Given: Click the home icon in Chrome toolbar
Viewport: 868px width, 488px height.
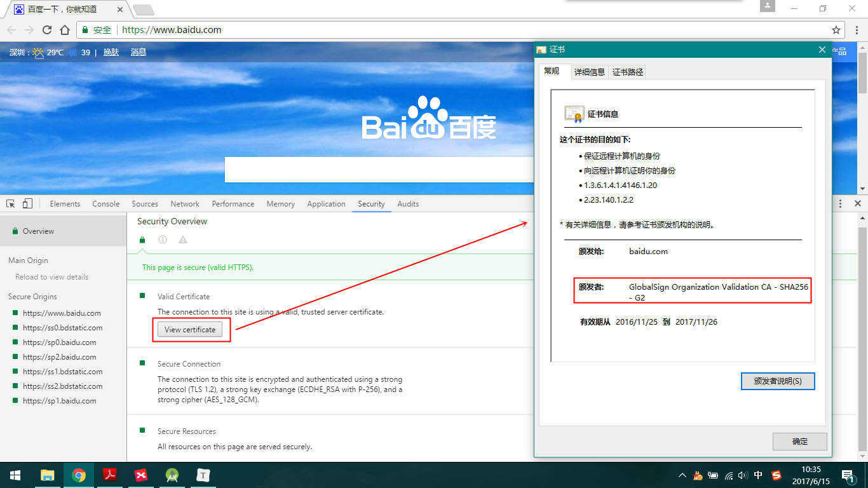Looking at the screenshot, I should (65, 30).
